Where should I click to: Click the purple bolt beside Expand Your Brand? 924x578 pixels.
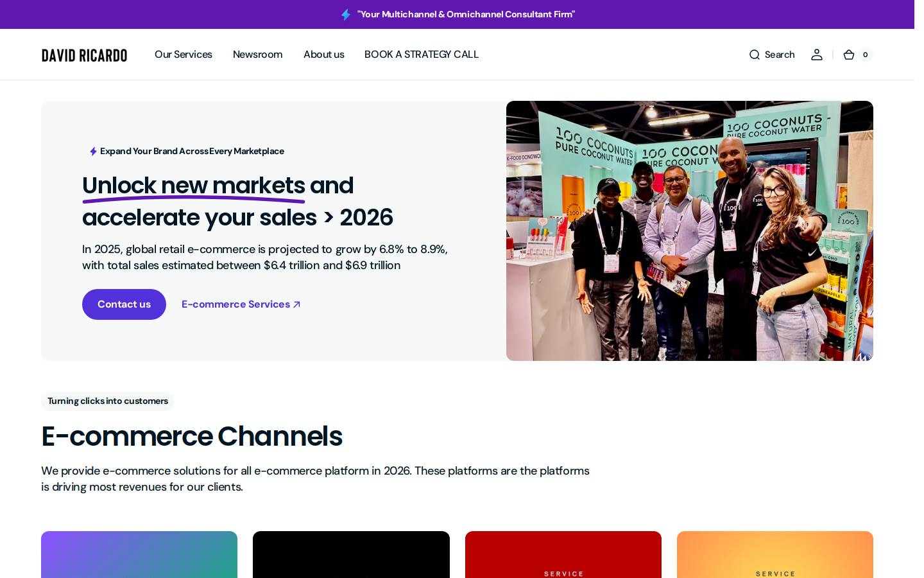(x=93, y=152)
